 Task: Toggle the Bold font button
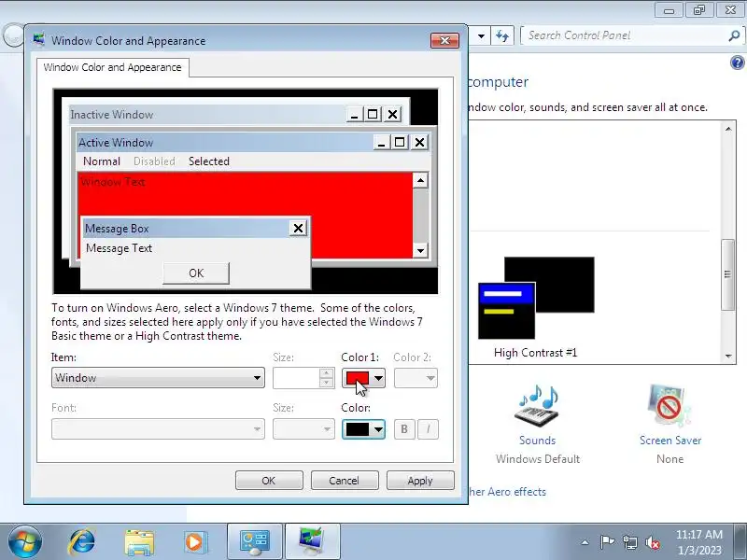coord(404,429)
